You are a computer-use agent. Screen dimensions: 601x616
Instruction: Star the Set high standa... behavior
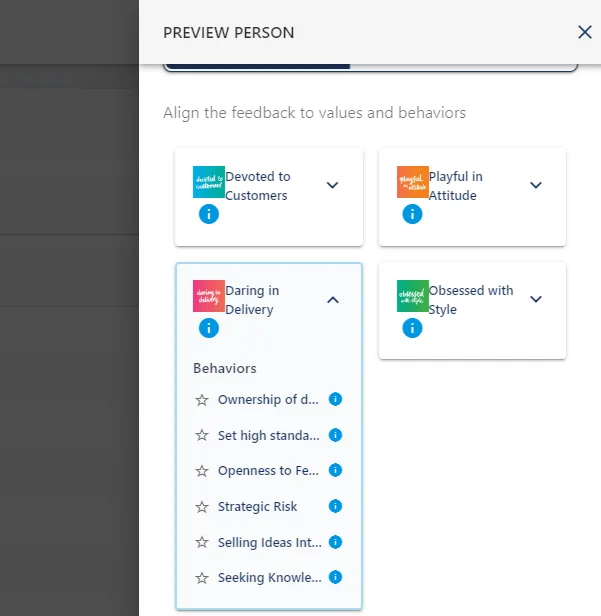tap(202, 435)
